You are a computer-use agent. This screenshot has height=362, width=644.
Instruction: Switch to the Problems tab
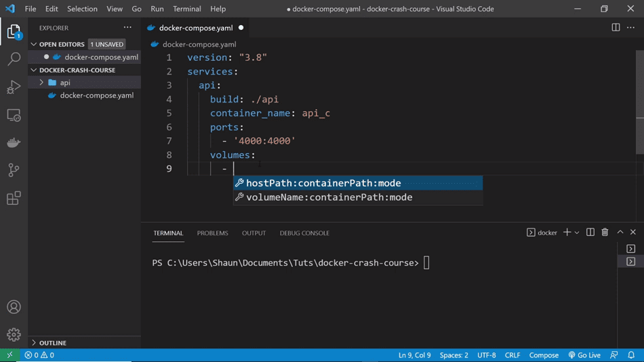click(x=212, y=233)
